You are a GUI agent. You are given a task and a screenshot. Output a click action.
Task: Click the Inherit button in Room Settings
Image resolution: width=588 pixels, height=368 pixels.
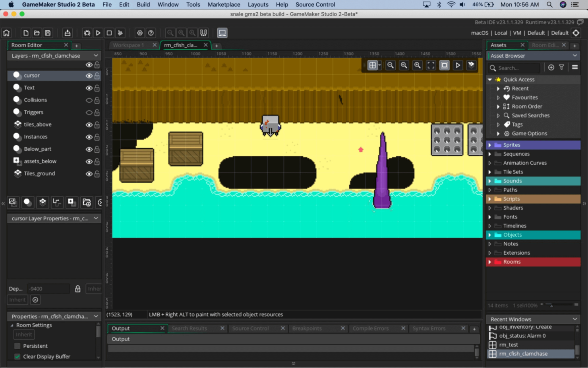23,335
